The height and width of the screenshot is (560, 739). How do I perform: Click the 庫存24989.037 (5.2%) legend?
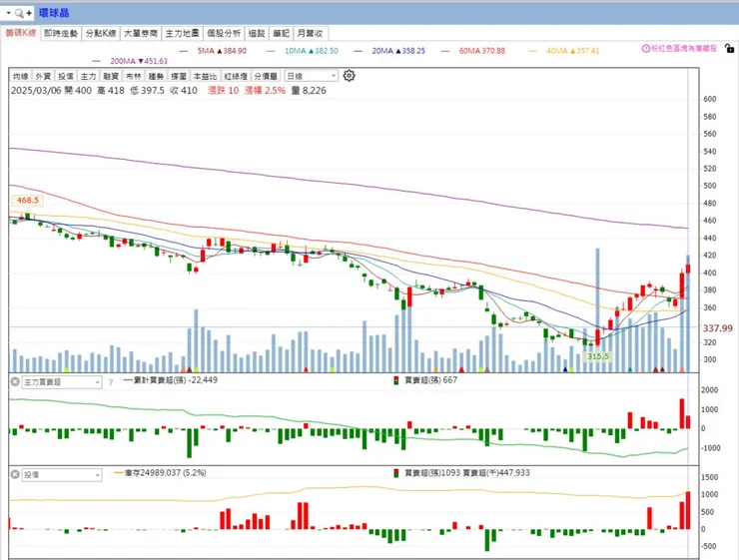click(x=160, y=473)
